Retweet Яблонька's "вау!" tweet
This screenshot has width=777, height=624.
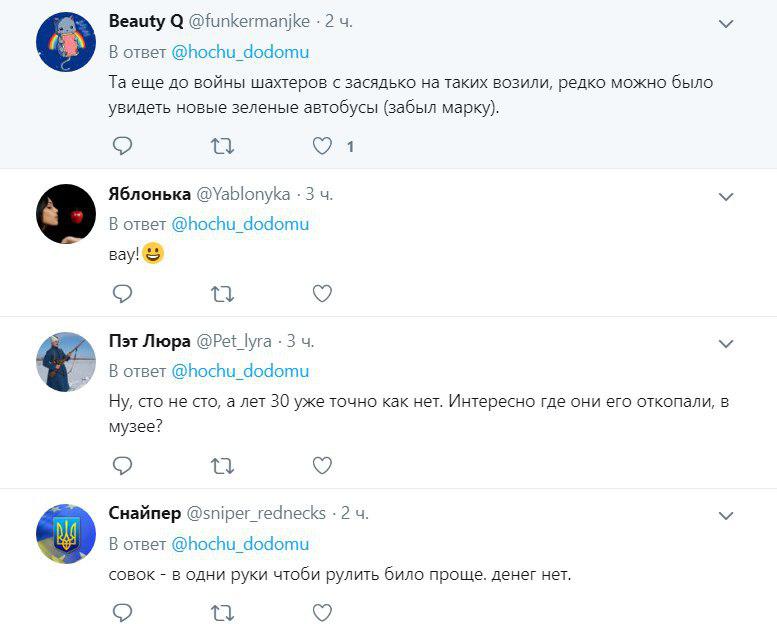point(222,293)
